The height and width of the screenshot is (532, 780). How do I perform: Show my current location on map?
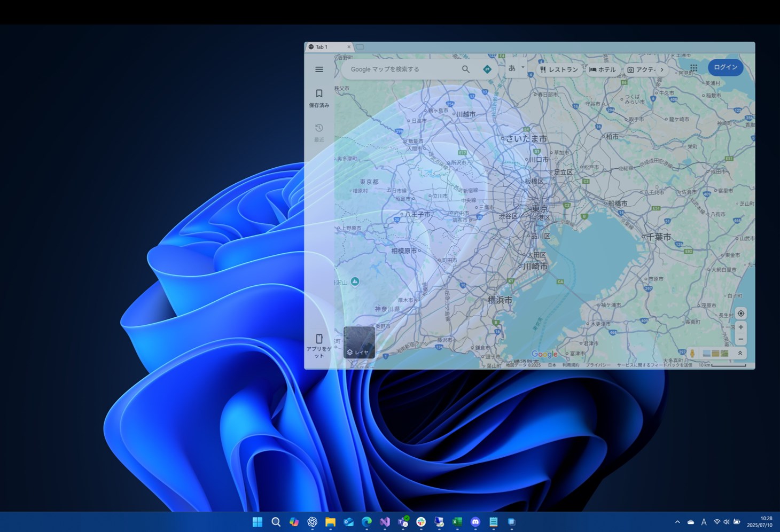[x=740, y=314]
